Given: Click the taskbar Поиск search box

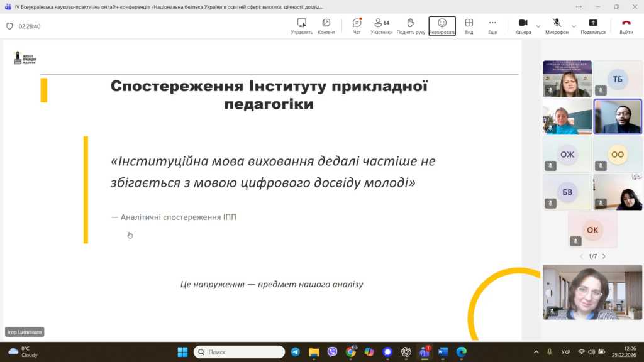Looking at the screenshot, I should click(x=240, y=352).
